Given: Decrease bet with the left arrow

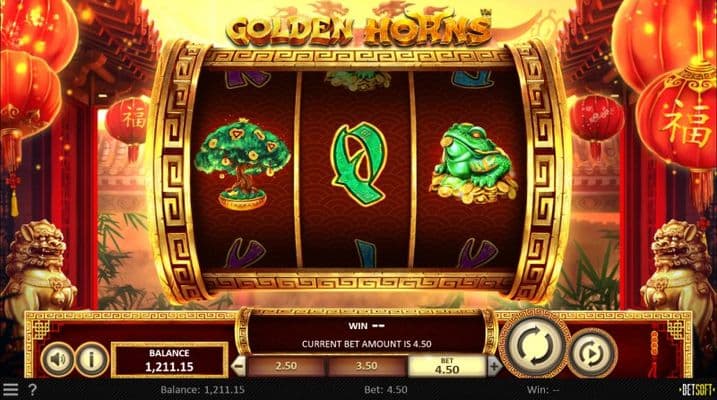Looking at the screenshot, I should tap(238, 366).
